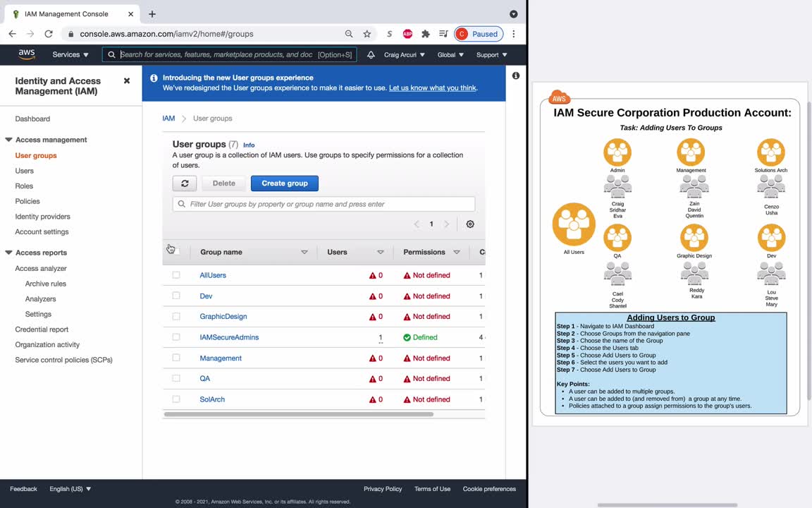812x508 pixels.
Task: Open the Management group link
Action: [x=221, y=358]
